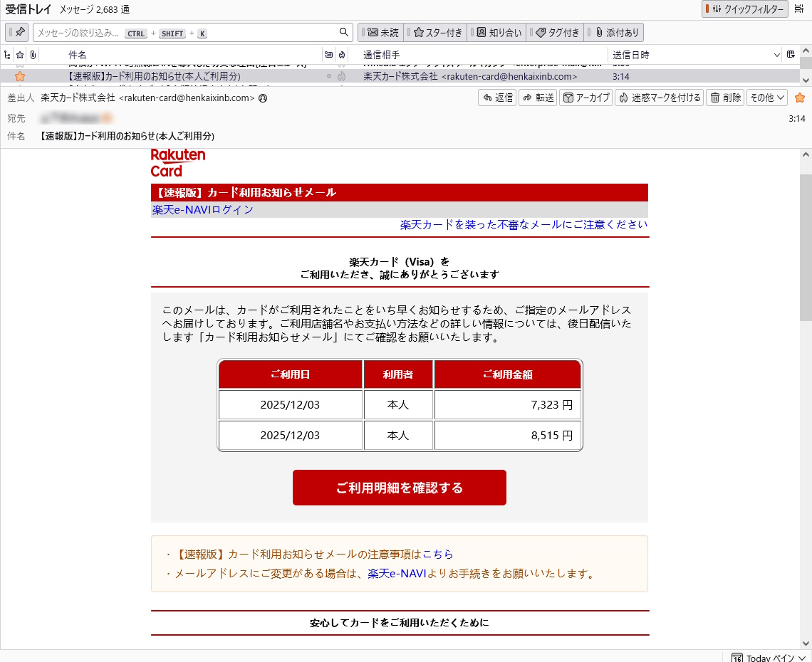The height and width of the screenshot is (662, 812).
Task: Click the display options icon beside Quick Filter
Action: tap(799, 9)
